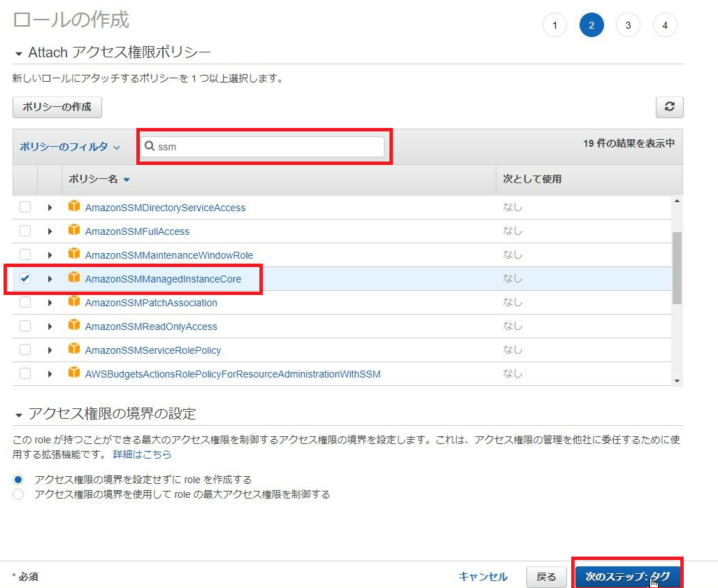Click the ポリシーの作成 button

pos(57,107)
